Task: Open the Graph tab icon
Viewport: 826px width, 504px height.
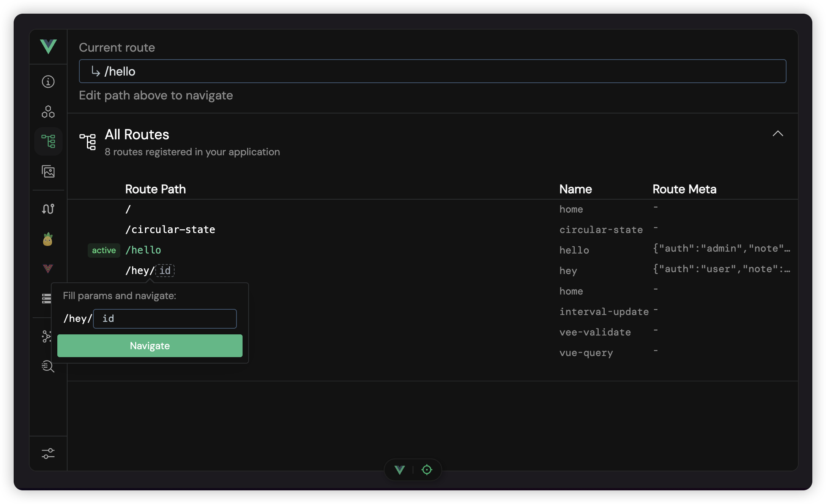Action: pos(46,336)
